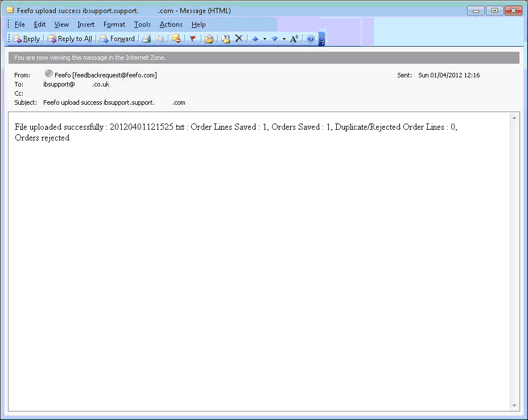Open the toolbar options overflow arrow

pos(321,40)
